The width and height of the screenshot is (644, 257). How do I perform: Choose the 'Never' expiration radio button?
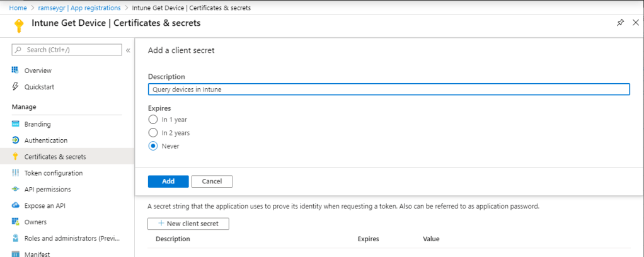152,146
